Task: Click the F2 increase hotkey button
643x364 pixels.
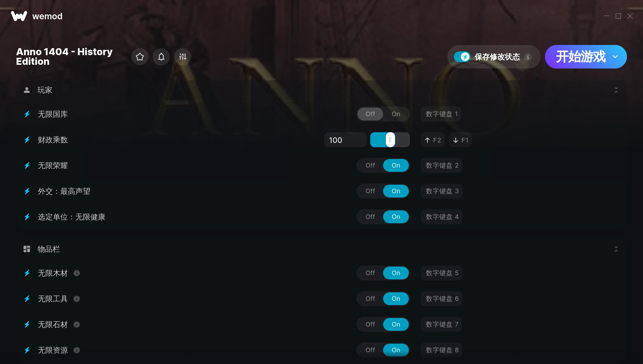Action: [433, 140]
